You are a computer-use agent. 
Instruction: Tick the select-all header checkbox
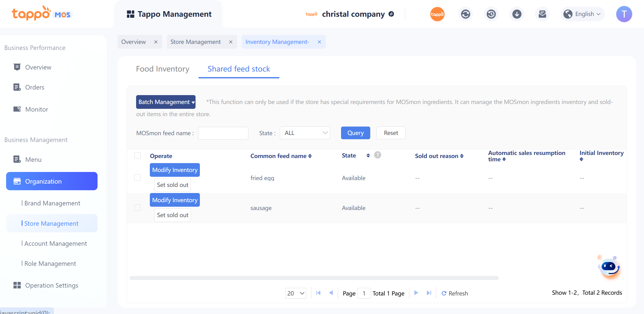(x=137, y=155)
